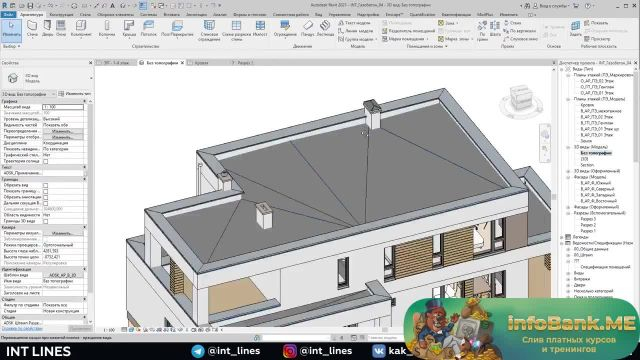This screenshot has height=360, width=640.
Task: Open the 3D view type selector dropdown
Action: tap(29, 94)
